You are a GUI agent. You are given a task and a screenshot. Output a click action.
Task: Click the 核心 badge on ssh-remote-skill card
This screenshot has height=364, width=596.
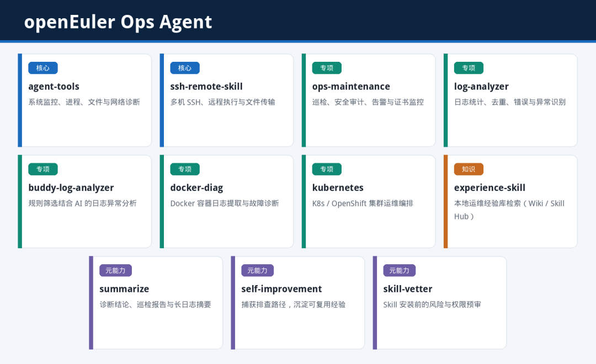tap(185, 68)
